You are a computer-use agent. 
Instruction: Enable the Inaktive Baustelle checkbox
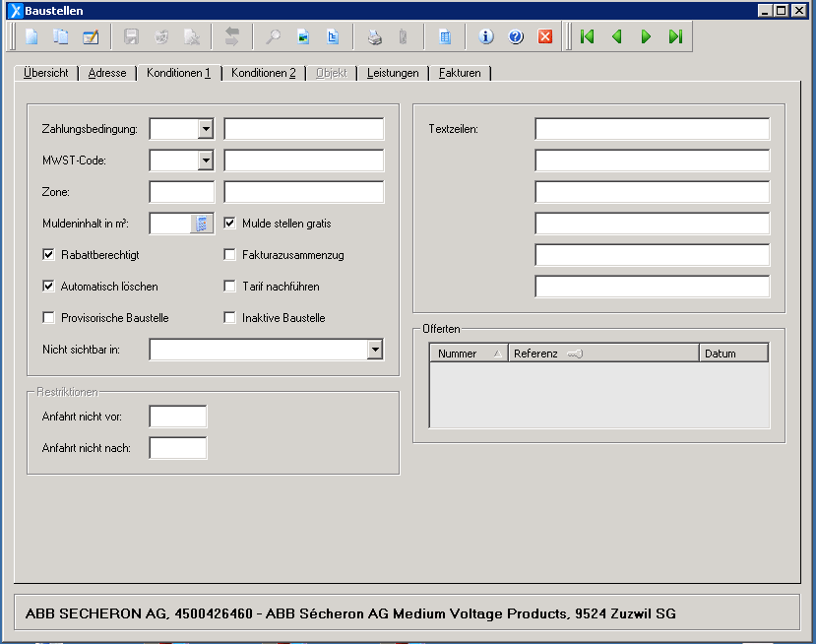tap(230, 318)
